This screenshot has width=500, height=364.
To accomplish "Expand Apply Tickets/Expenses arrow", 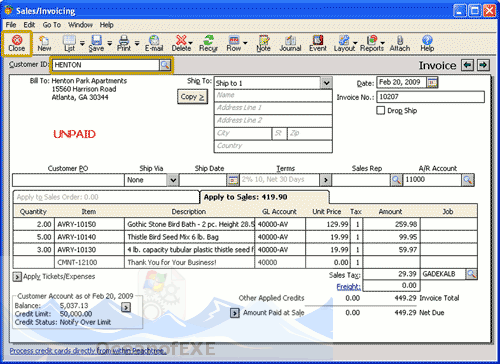I will click(x=17, y=277).
